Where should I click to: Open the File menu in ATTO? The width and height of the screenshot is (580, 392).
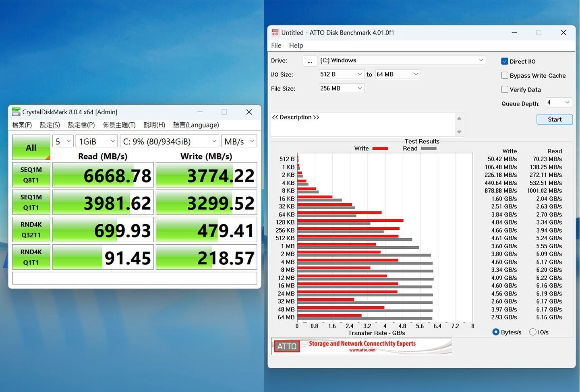point(276,45)
